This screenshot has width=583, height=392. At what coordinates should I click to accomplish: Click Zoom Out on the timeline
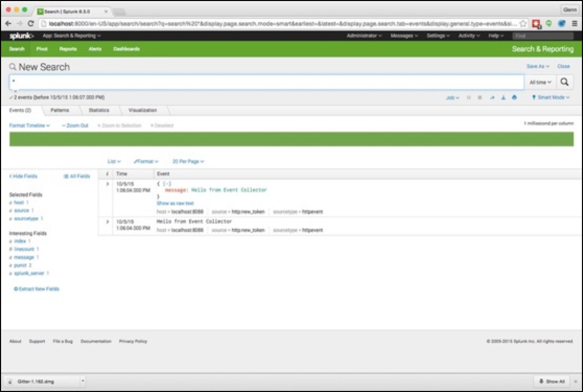[x=75, y=125]
